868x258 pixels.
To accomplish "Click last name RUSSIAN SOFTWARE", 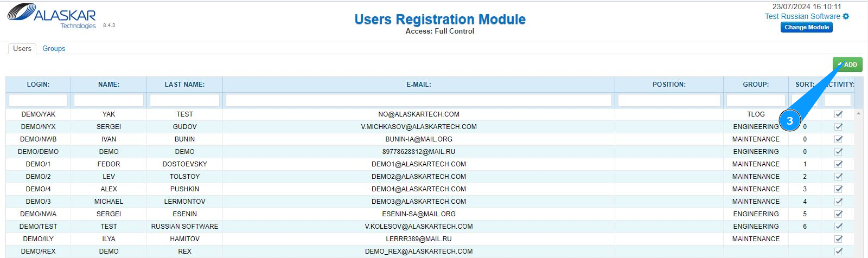I will tap(184, 227).
